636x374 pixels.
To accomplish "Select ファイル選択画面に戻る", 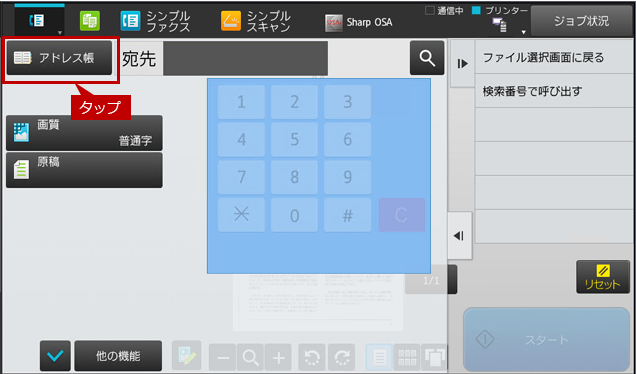I will point(554,57).
